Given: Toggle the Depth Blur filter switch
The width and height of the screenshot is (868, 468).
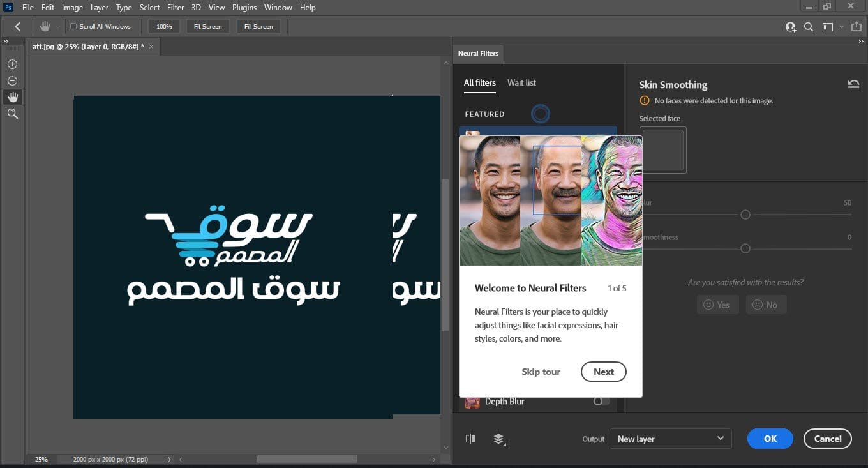Looking at the screenshot, I should point(601,401).
